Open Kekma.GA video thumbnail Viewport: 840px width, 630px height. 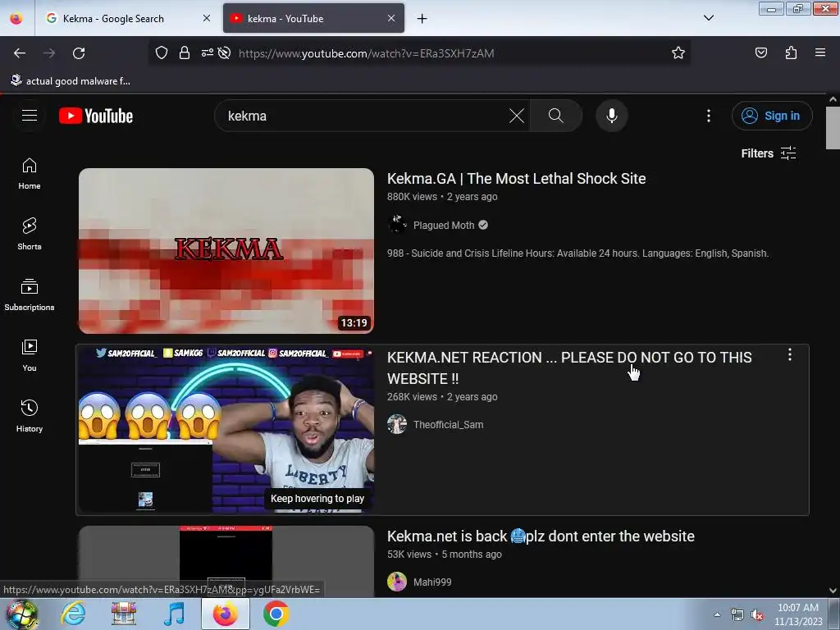click(x=226, y=251)
